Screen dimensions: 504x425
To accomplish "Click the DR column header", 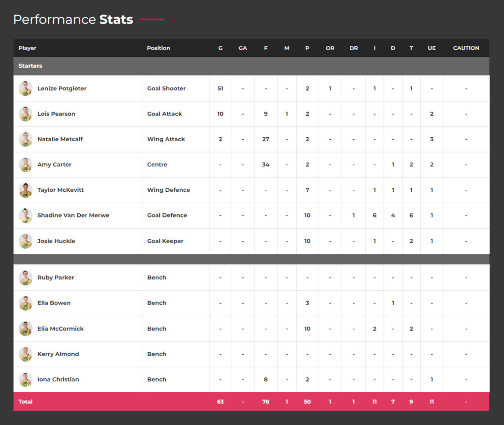I will point(353,48).
